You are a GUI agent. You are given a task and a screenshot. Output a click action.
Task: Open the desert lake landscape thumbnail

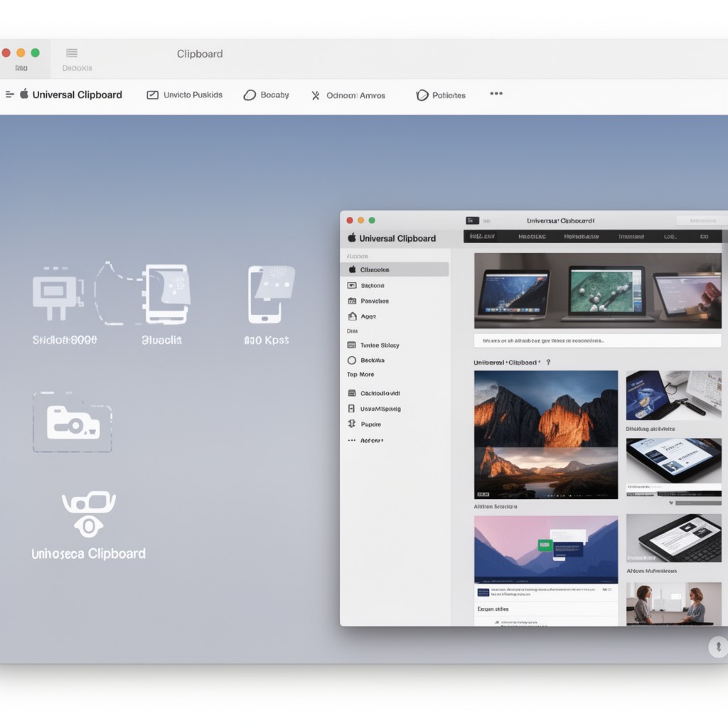[x=546, y=473]
